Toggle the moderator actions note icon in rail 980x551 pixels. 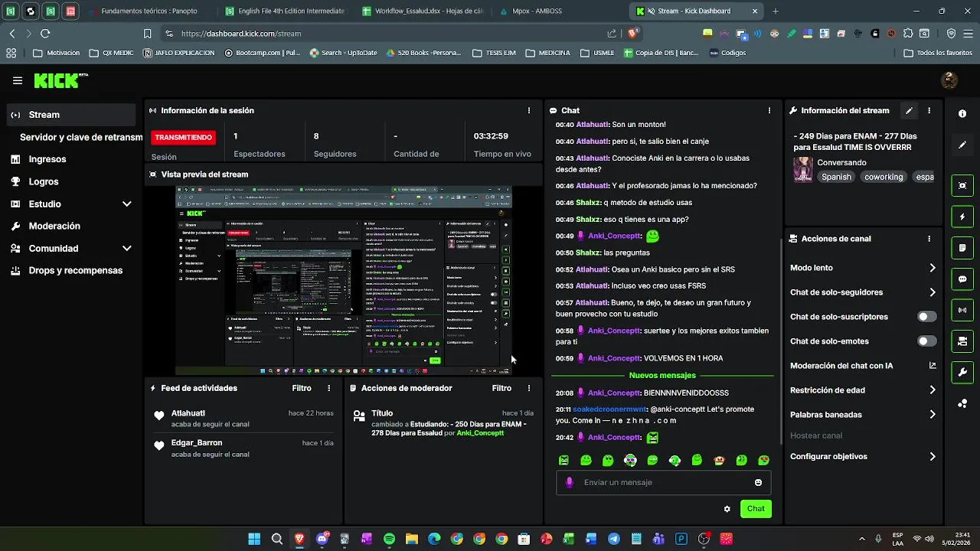[x=962, y=248]
